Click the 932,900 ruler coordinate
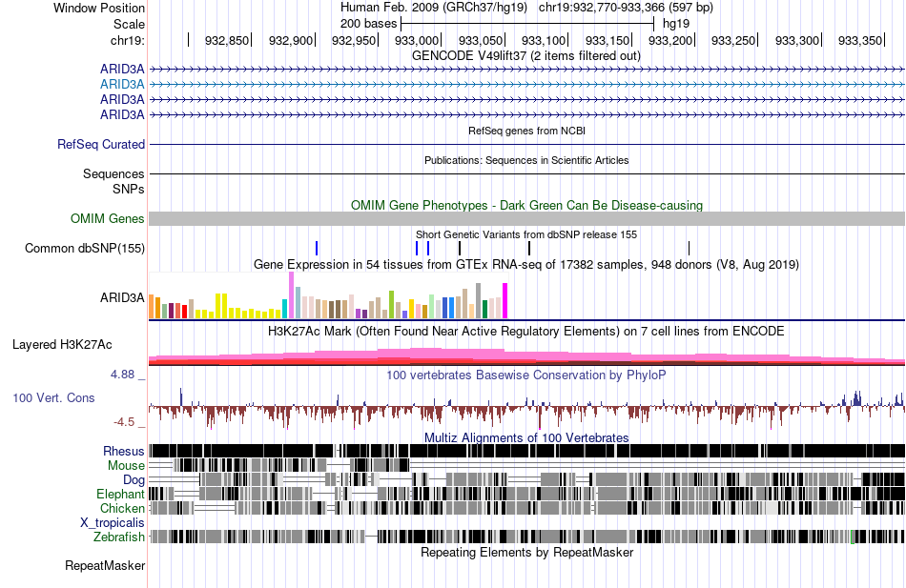This screenshot has width=906, height=588. pos(290,40)
